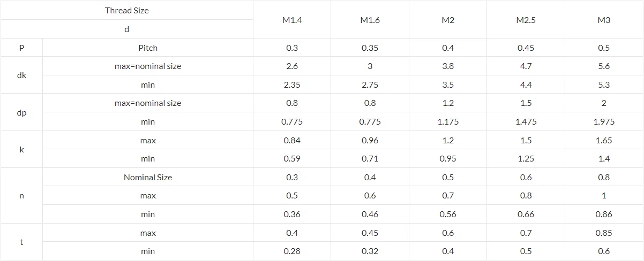Screen dimensions: 644x261
Task: Select the Pitch row label
Action: (148, 48)
